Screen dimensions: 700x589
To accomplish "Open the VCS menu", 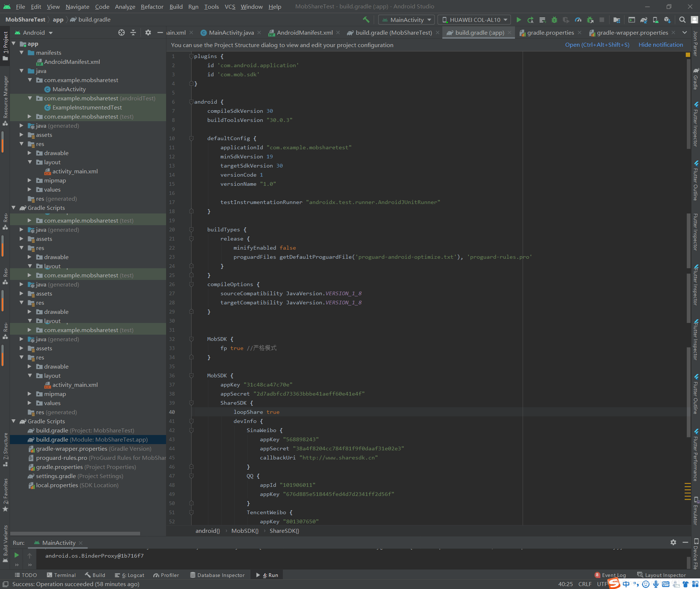I will coord(230,7).
